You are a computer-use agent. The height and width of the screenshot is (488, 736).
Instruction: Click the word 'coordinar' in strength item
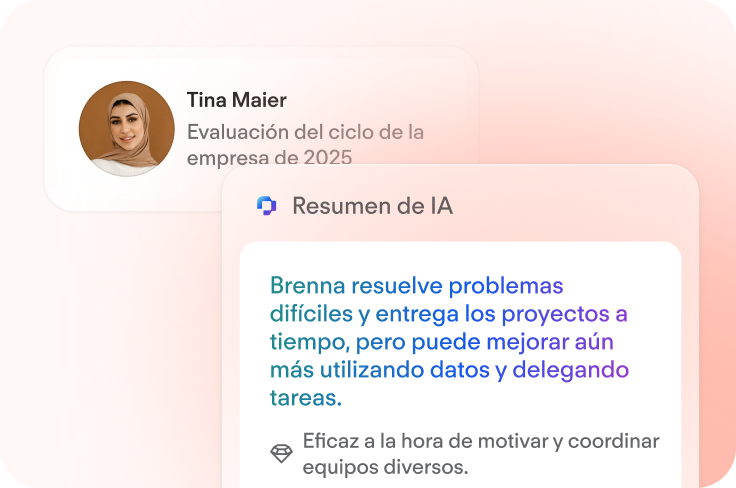613,441
